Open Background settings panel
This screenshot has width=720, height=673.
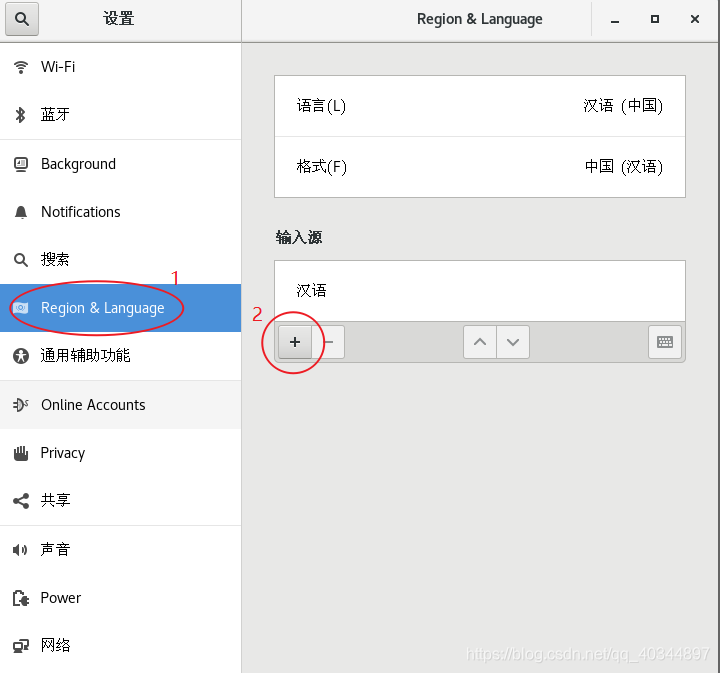[x=120, y=164]
